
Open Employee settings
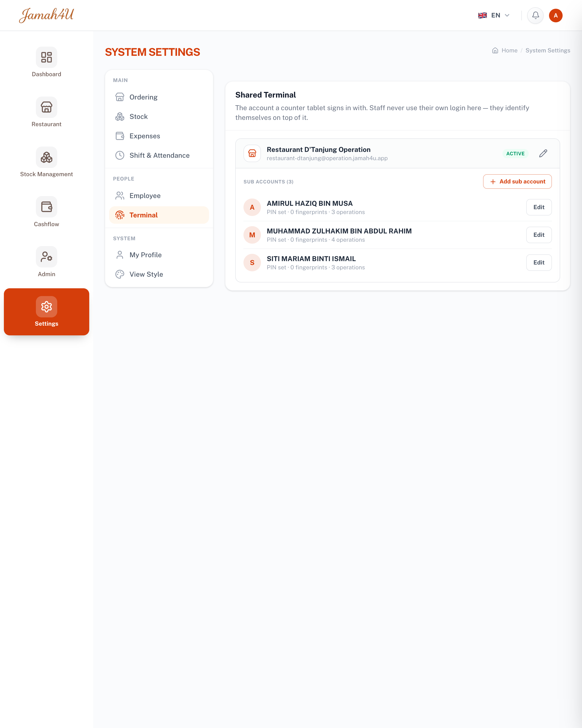coord(159,196)
